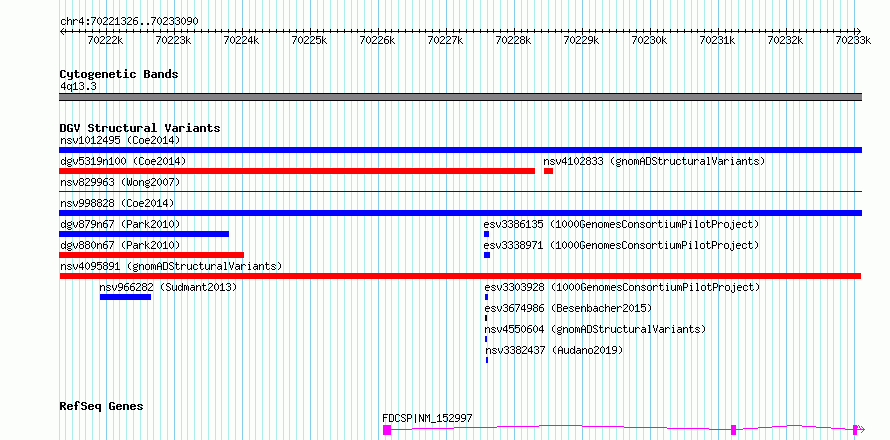Click the 70224k ruler tick label
Screen dimensions: 890x440
pyautogui.click(x=242, y=40)
